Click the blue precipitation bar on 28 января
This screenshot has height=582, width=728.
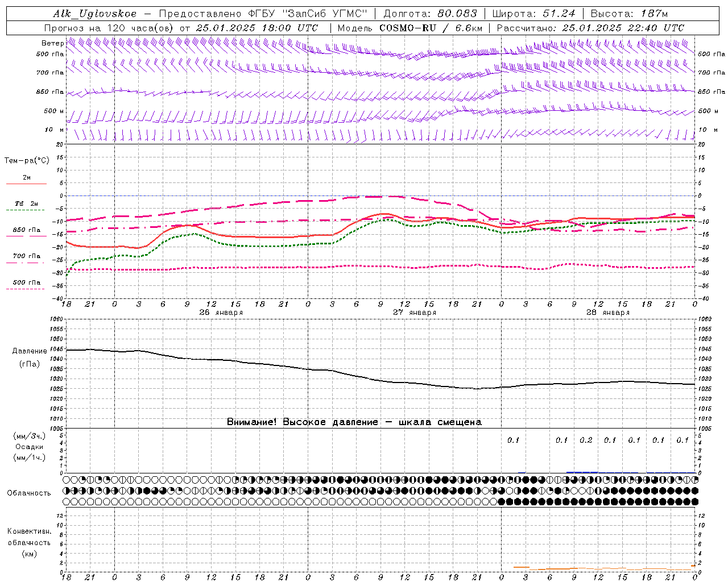click(582, 472)
